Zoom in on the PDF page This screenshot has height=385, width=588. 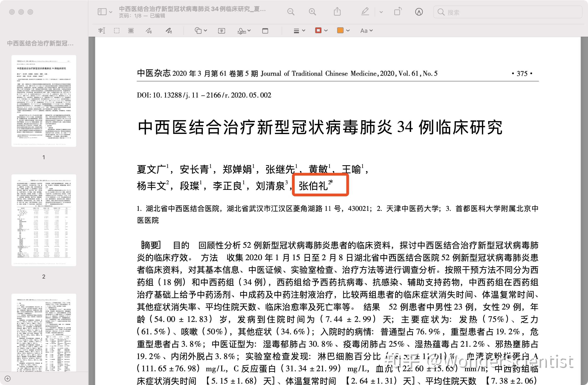[312, 12]
